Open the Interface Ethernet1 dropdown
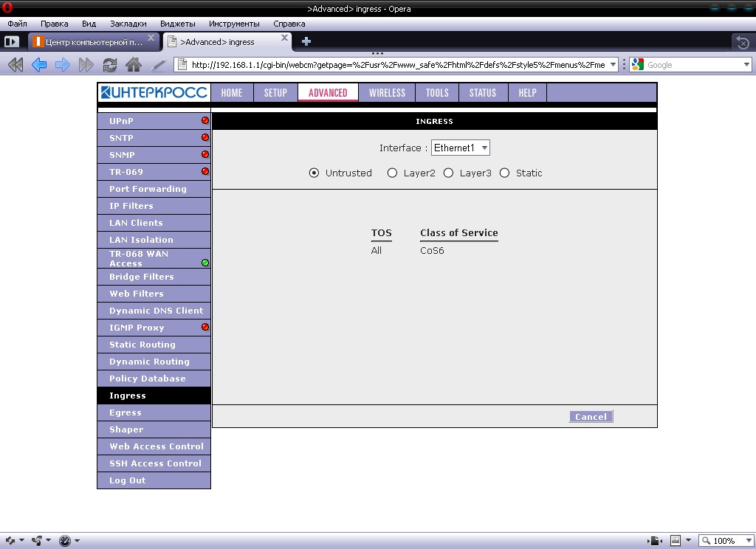756x549 pixels. [461, 148]
